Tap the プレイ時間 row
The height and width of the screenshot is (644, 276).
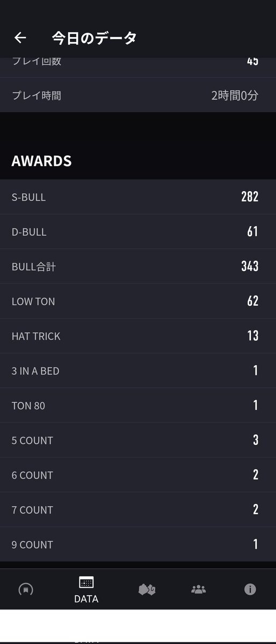(138, 95)
